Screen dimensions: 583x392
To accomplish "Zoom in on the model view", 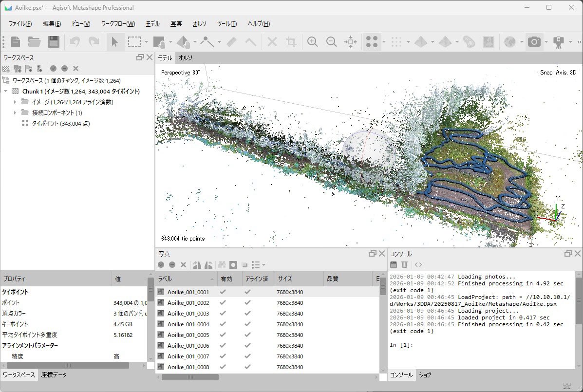I will tap(312, 41).
